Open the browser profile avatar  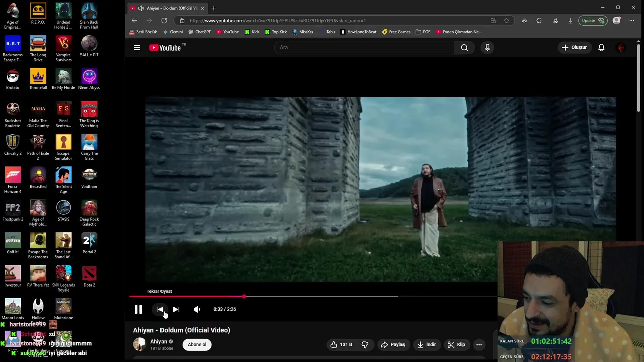[x=617, y=21]
